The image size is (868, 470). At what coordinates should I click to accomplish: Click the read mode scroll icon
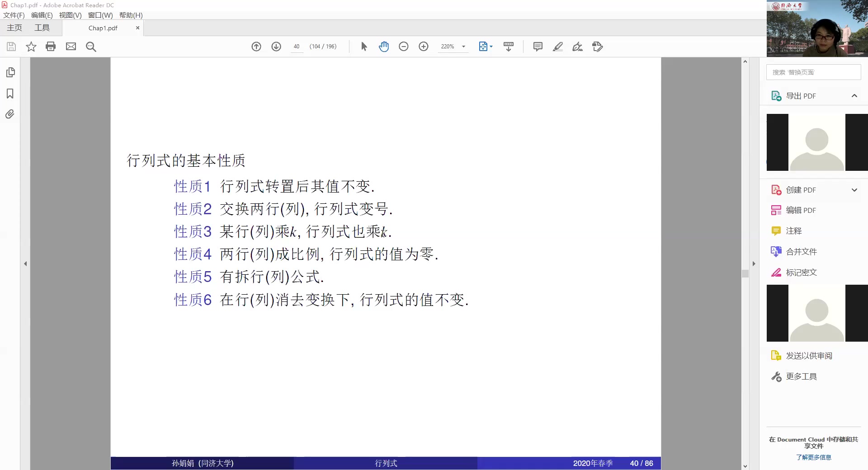(509, 47)
